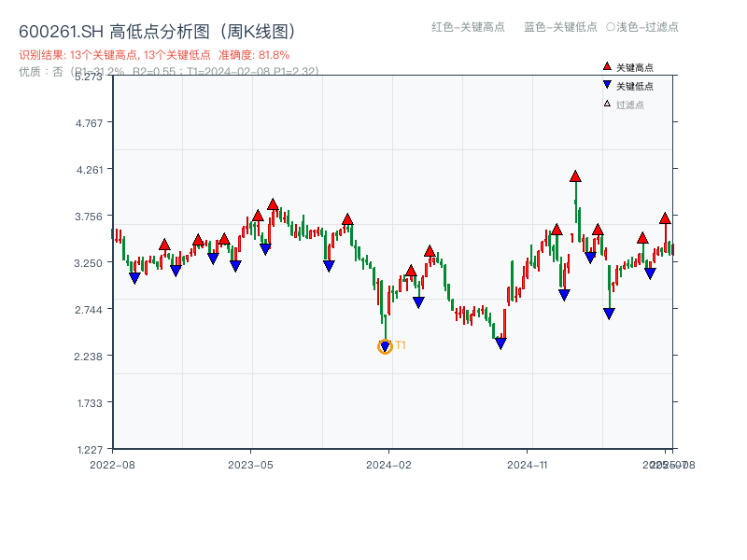Screen dimensions: 747x560
Task: Click the 1.733 y-axis label
Action: [90, 403]
